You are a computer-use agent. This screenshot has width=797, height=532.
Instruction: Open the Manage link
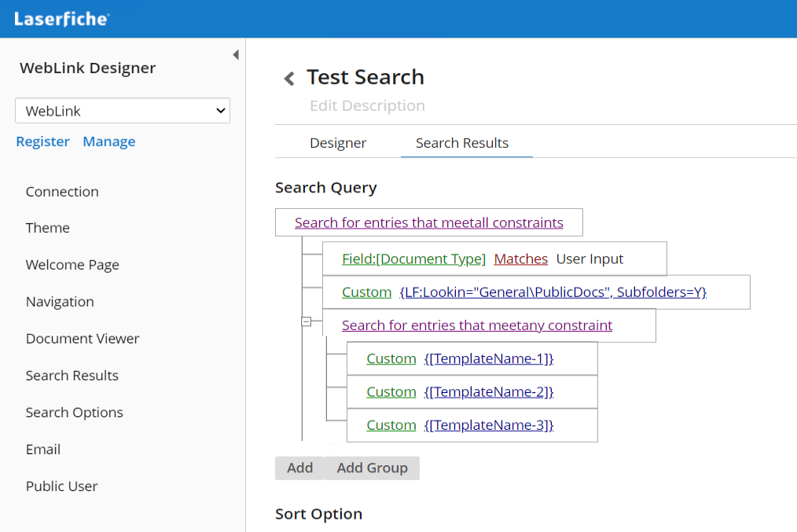point(109,141)
